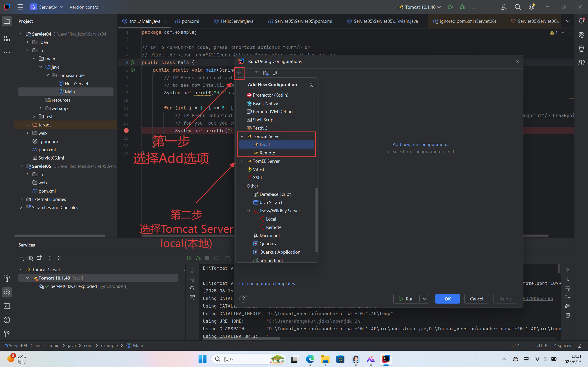Click the Debug bug icon in the top toolbar

462,7
